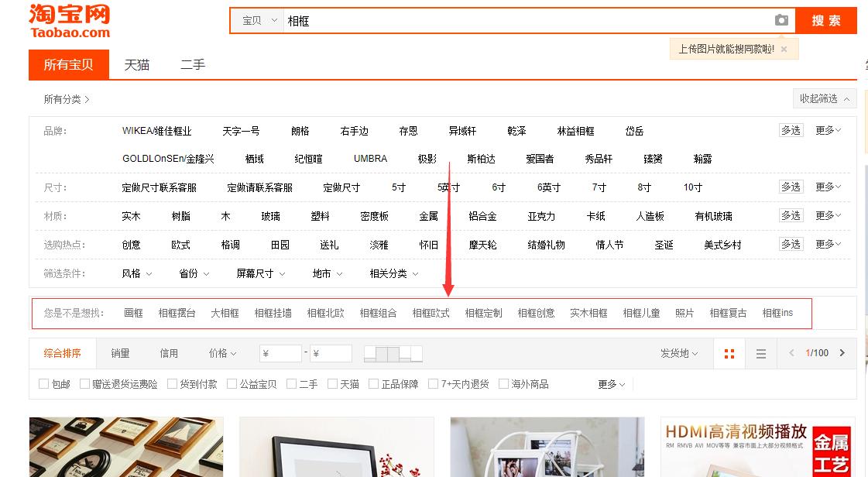Switch to list view layout

pos(760,352)
